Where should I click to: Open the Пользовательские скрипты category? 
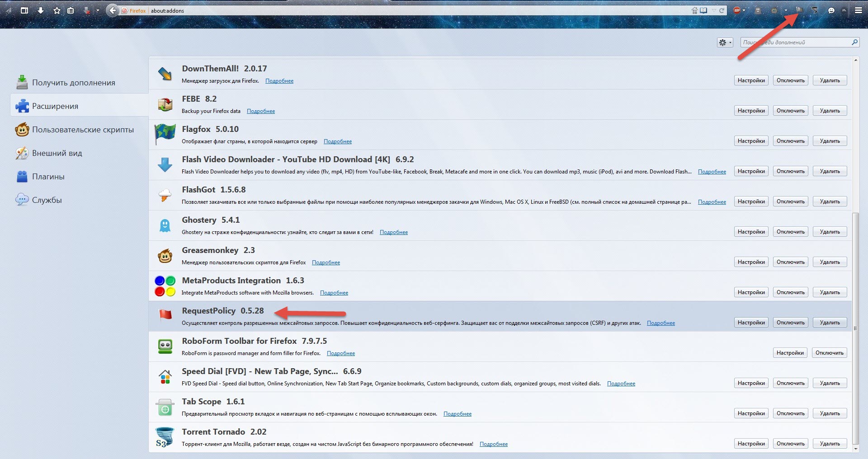(83, 130)
